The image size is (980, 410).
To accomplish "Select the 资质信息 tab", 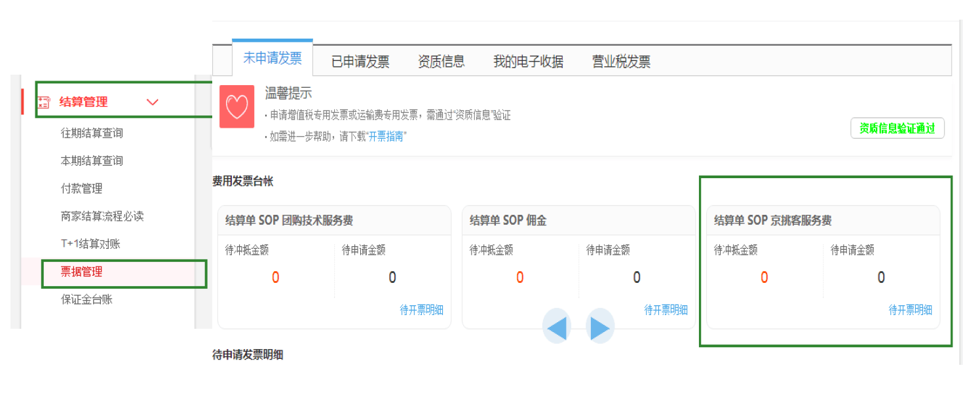I will point(441,62).
